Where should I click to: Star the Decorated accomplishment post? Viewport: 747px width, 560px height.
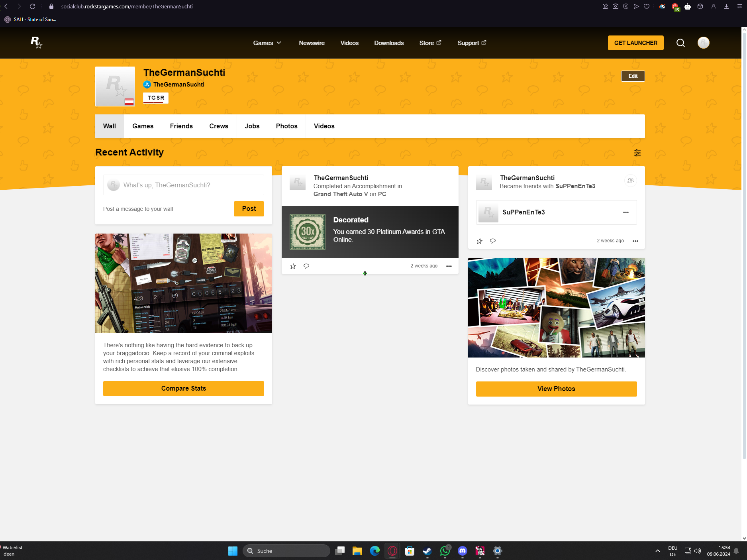(293, 266)
